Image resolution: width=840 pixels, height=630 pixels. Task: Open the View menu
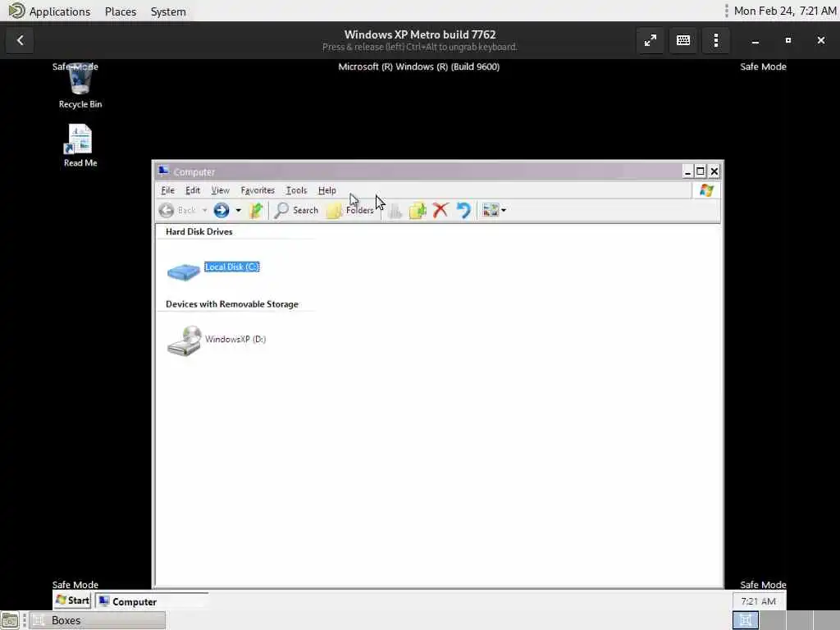tap(220, 190)
